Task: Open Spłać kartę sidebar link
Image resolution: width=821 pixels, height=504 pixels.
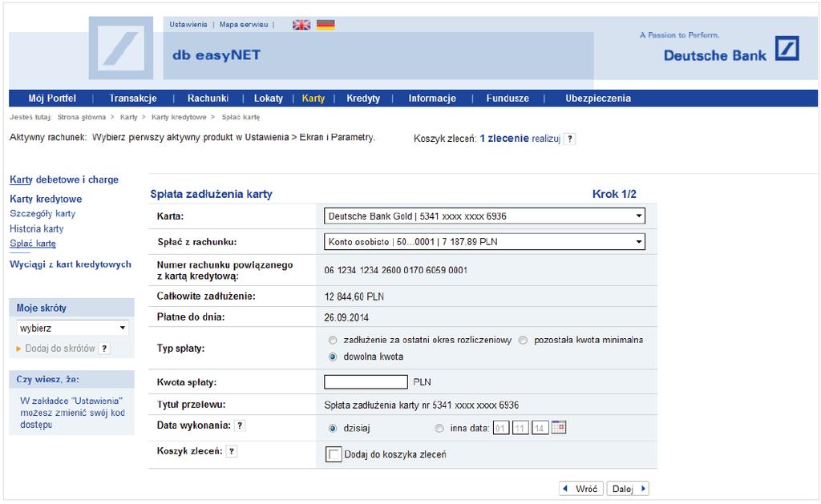Action: point(32,244)
